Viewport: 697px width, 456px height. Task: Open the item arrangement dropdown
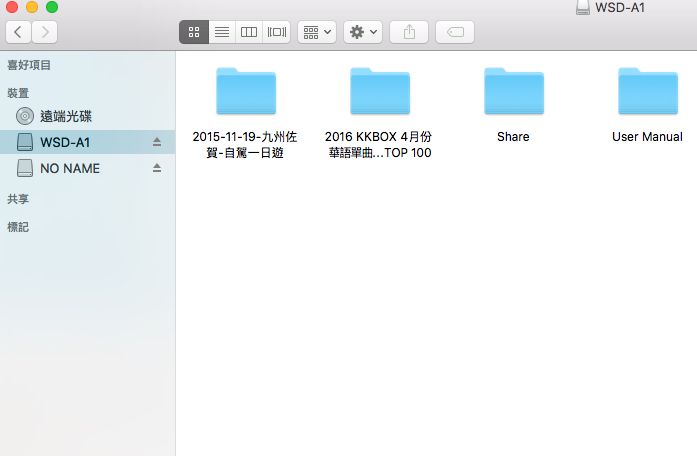pyautogui.click(x=317, y=32)
